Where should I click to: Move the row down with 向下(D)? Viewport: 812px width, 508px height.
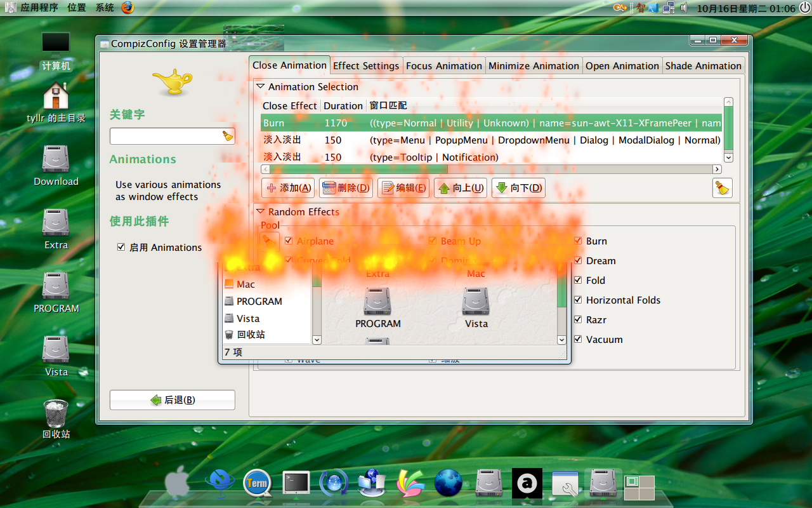tap(518, 188)
